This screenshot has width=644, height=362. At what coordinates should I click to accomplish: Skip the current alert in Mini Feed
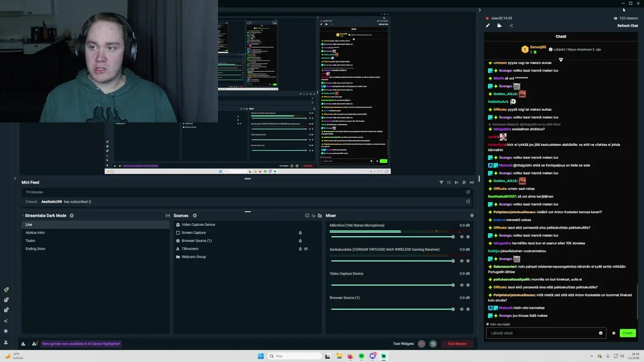coord(456,183)
